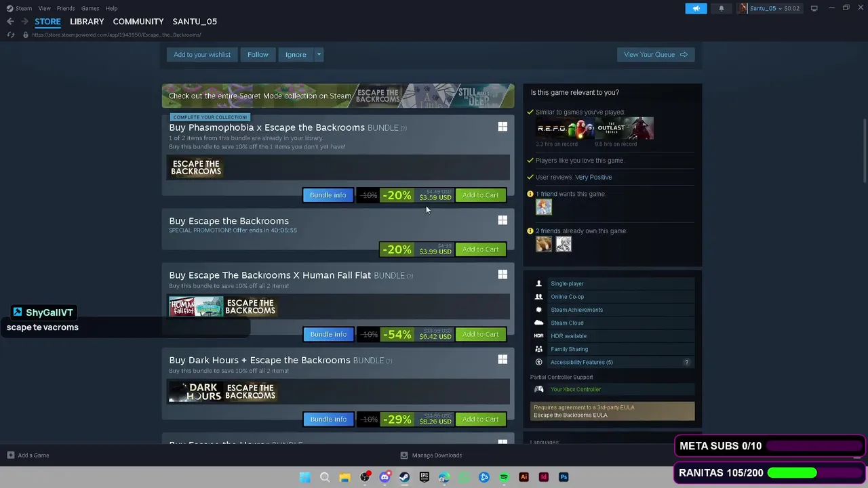Open Bundle info for Phasmophobia bundle
The height and width of the screenshot is (488, 868).
click(x=328, y=195)
